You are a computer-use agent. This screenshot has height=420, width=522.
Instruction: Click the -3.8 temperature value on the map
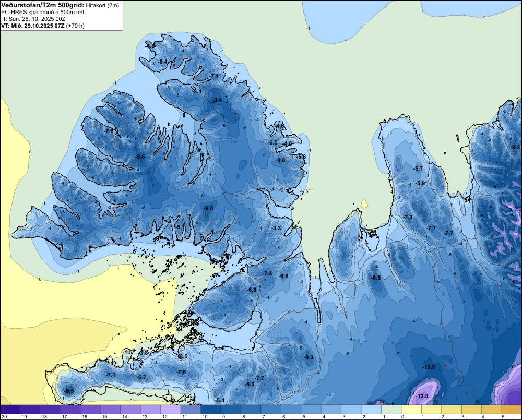tap(144, 353)
